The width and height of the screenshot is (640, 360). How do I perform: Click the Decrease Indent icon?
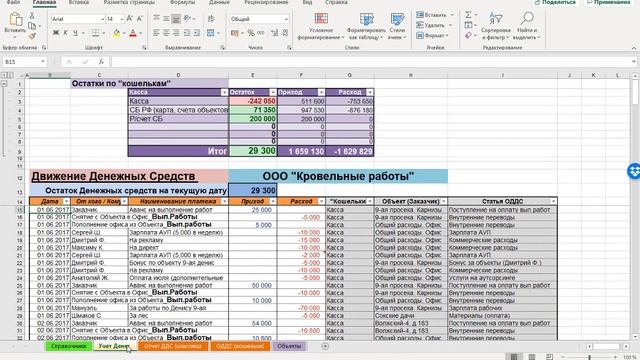187,33
